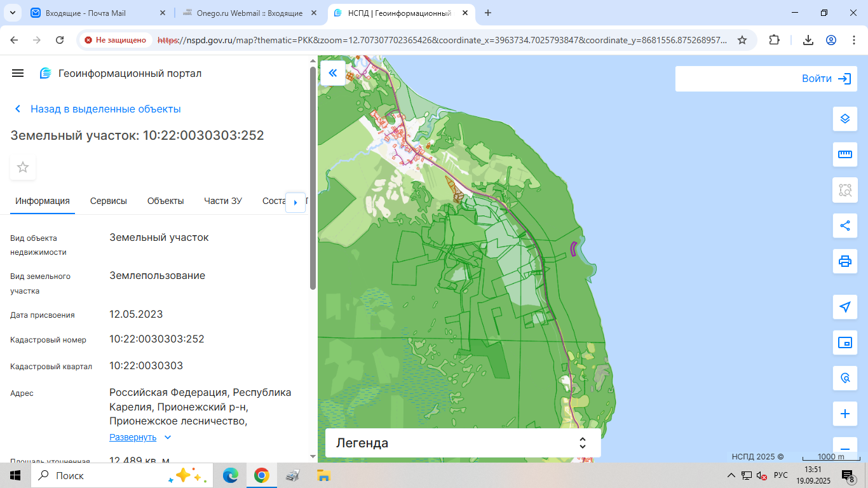Print the current map view
This screenshot has height=488, width=868.
click(844, 261)
